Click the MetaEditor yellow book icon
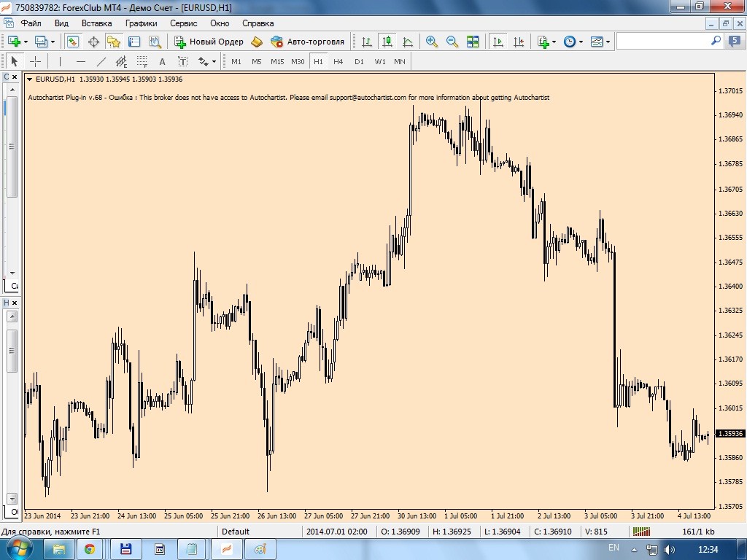The height and width of the screenshot is (560, 747). click(256, 42)
